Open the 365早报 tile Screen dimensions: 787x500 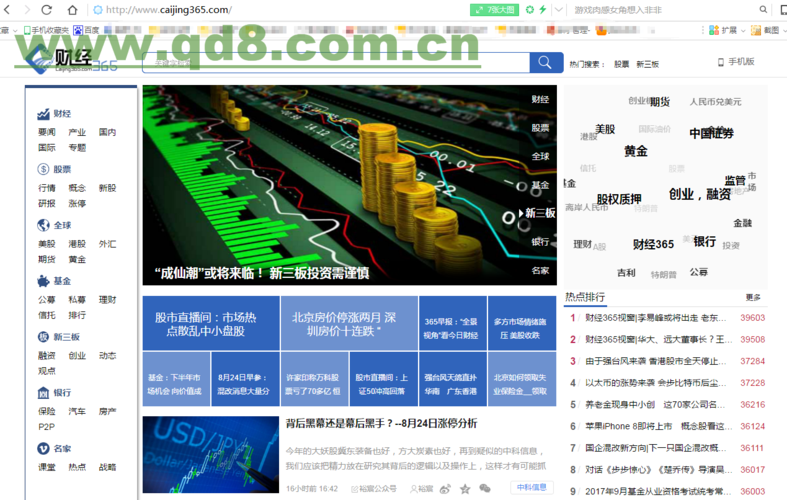pyautogui.click(x=453, y=323)
